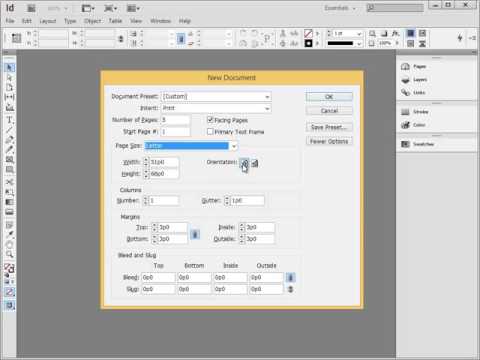
Task: Open the Window menu
Action: point(160,21)
